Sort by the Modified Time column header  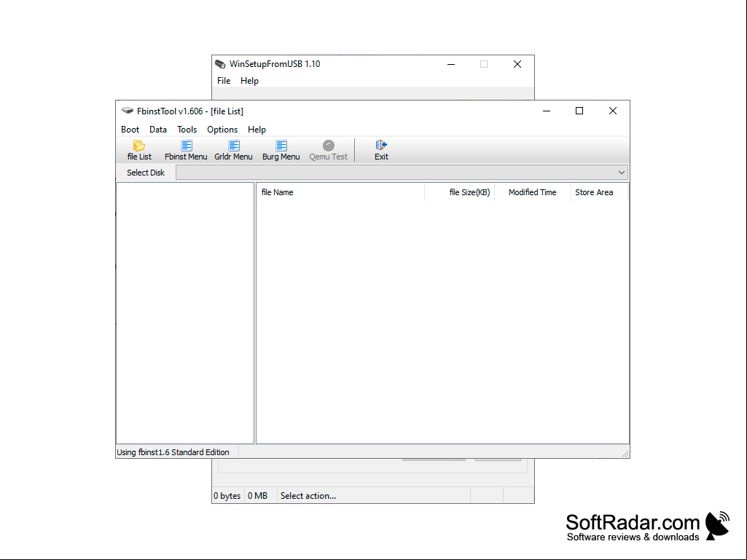pyautogui.click(x=533, y=192)
